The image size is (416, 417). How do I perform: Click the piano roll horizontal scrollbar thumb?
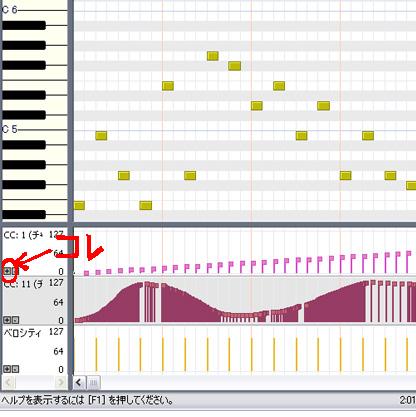click(x=93, y=383)
